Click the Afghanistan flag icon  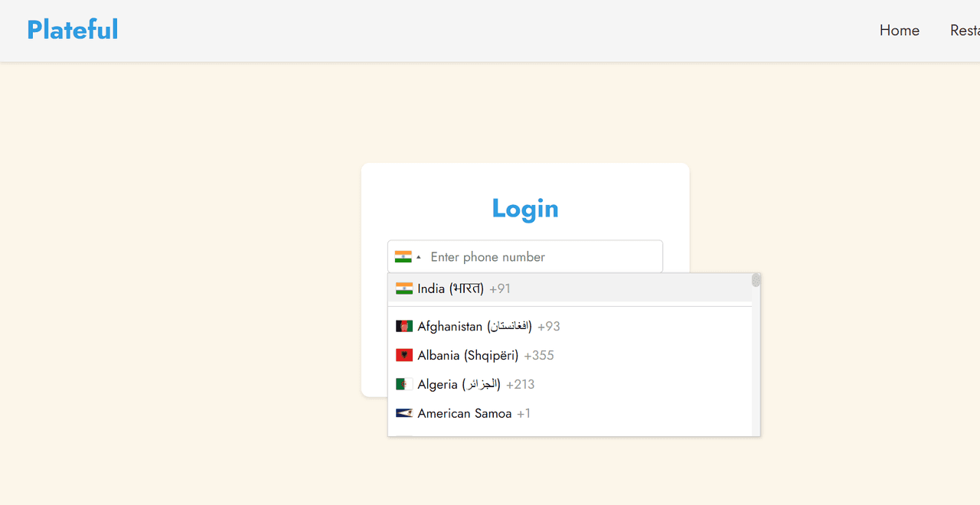[x=404, y=326]
